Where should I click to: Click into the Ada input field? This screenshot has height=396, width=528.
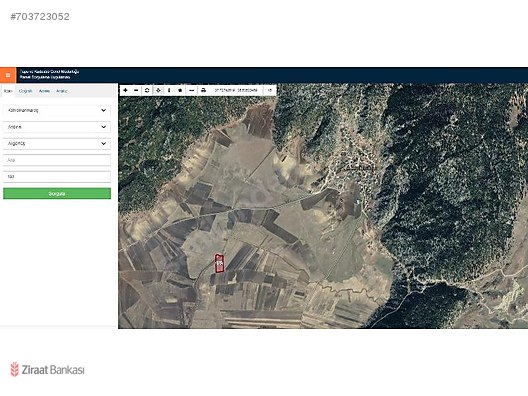[x=57, y=160]
